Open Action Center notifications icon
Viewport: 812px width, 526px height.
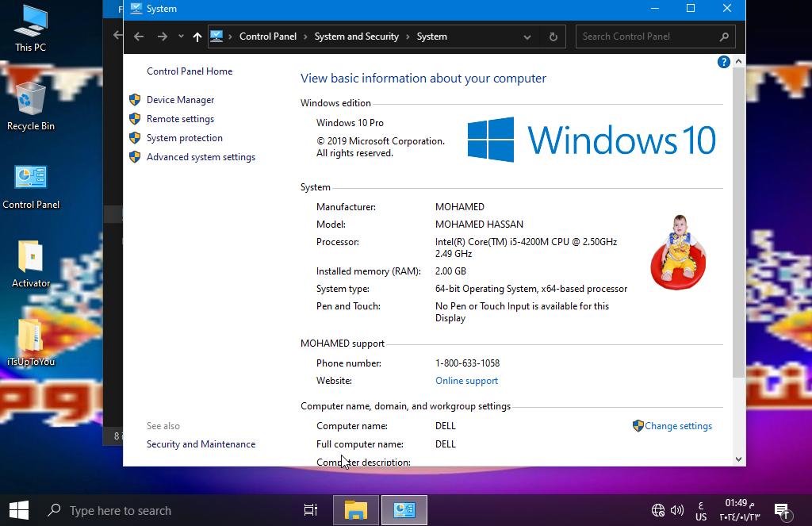783,511
